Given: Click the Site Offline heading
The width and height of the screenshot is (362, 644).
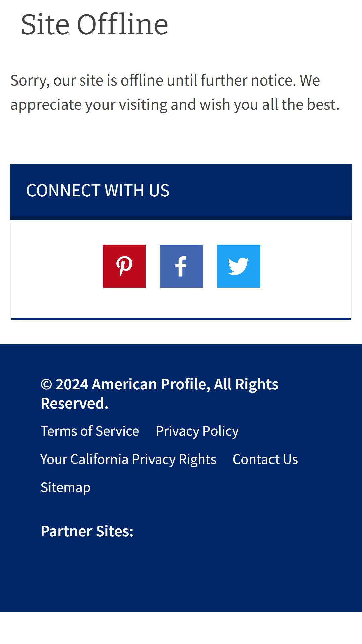Looking at the screenshot, I should pos(95,24).
